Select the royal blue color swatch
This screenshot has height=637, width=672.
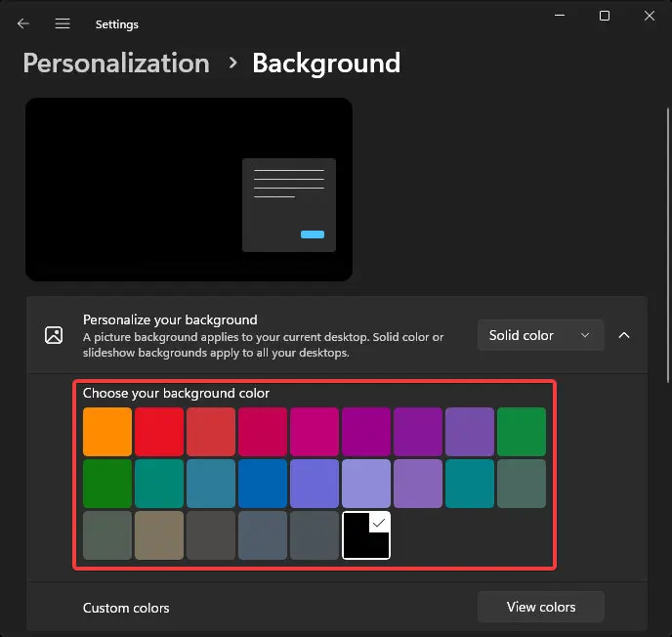[x=263, y=484]
